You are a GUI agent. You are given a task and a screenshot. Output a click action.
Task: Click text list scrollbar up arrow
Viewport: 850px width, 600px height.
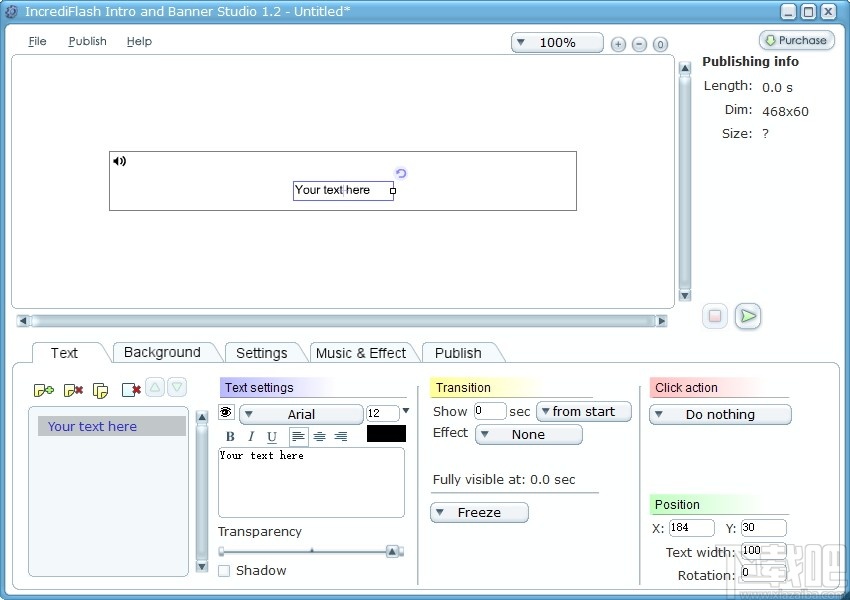202,417
